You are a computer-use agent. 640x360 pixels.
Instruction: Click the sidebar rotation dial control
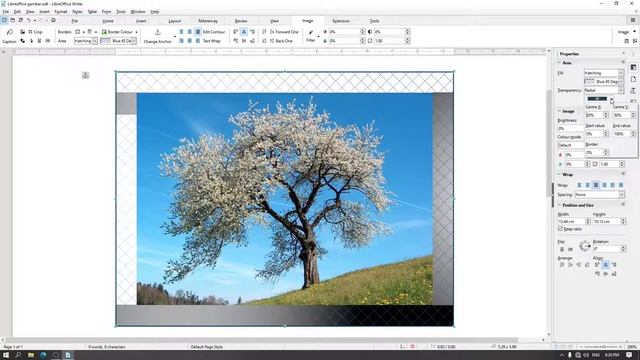coord(585,246)
